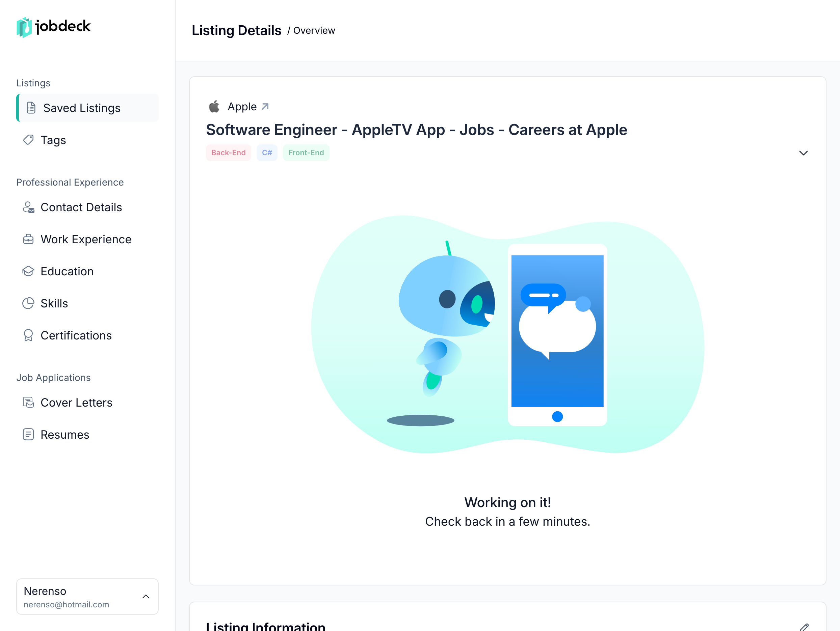Screen dimensions: 840x631
Task: Open Saved Listings in sidebar
Action: pyautogui.click(x=87, y=108)
